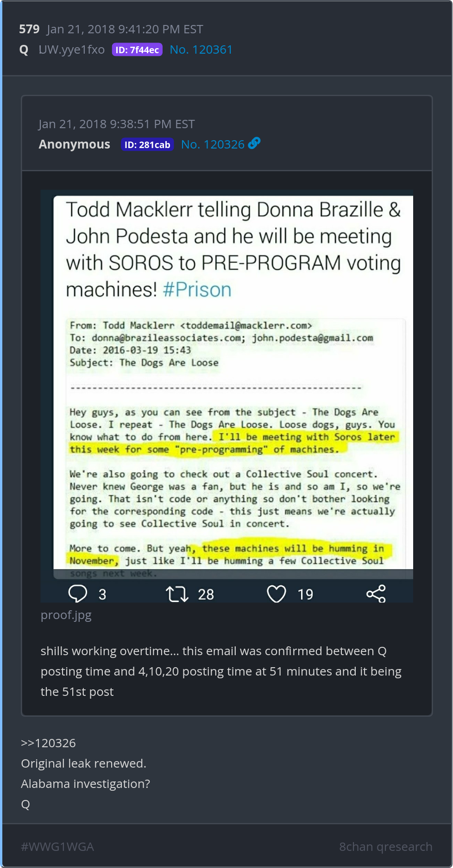Open the proof.jpg image thumbnail
Image resolution: width=453 pixels, height=868 pixels.
point(227,396)
